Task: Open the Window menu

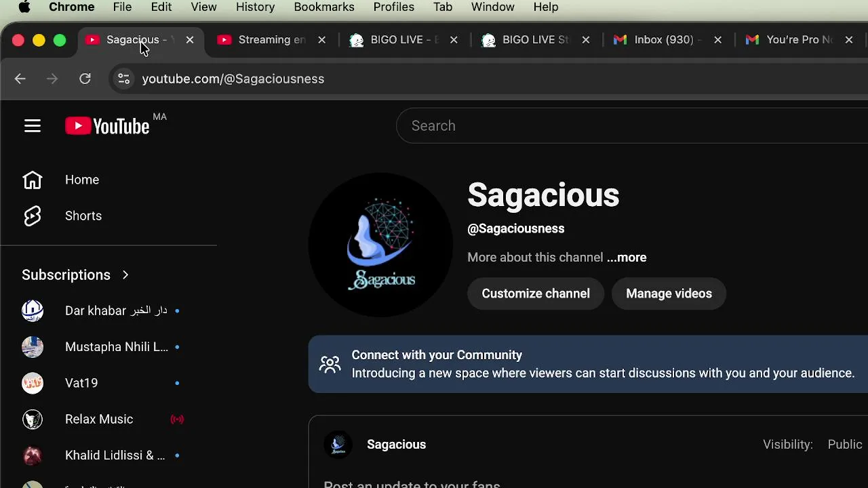Action: [493, 7]
